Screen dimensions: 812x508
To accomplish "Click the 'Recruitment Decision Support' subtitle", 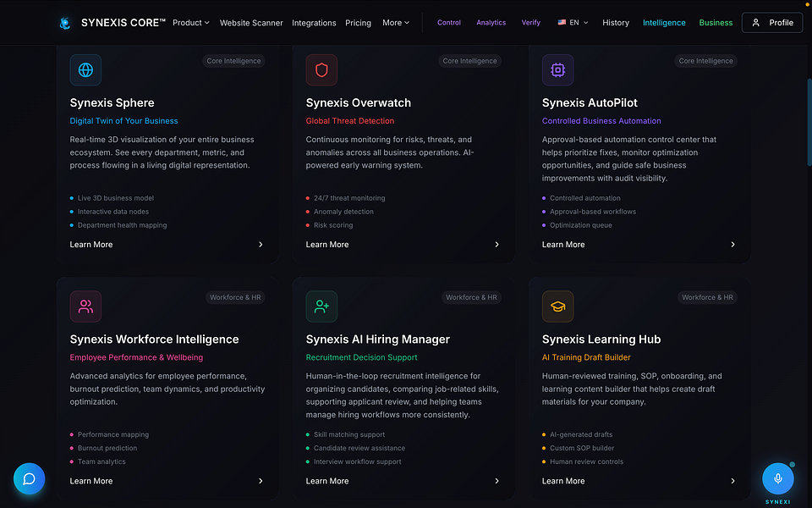I will coord(361,357).
